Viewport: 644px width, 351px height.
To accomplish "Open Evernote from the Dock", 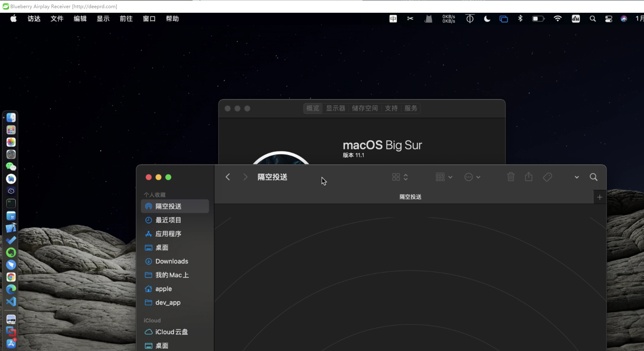I will (x=11, y=252).
